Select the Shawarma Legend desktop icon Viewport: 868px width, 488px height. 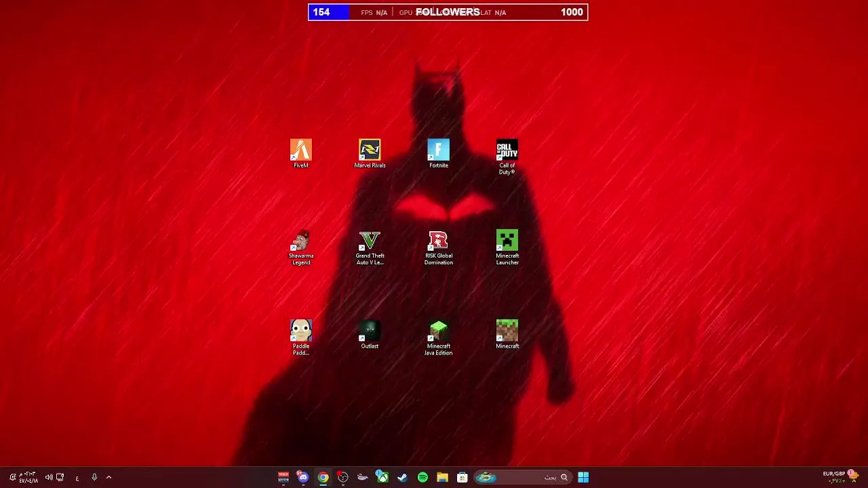point(301,248)
